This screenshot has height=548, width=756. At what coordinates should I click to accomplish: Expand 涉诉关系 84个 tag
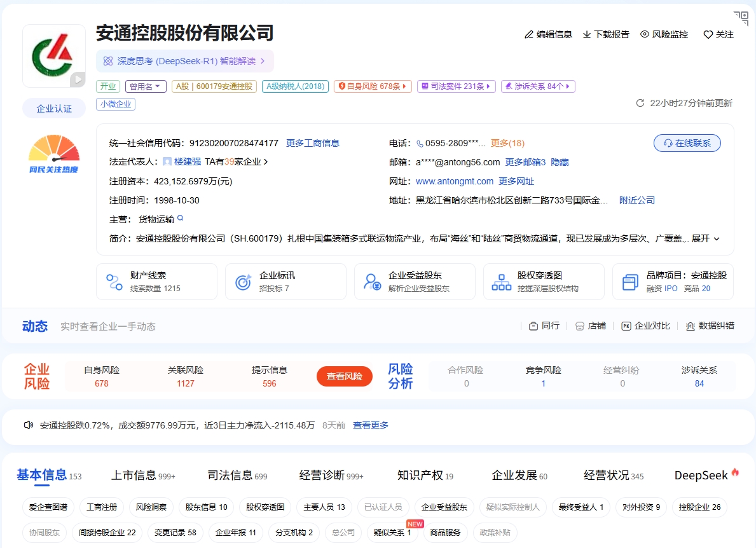click(538, 86)
